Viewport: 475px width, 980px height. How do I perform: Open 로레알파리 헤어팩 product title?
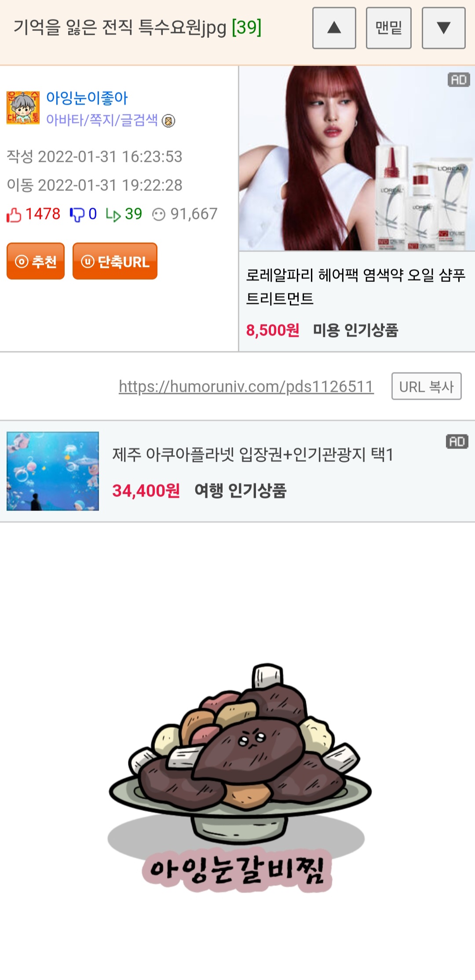point(355,287)
